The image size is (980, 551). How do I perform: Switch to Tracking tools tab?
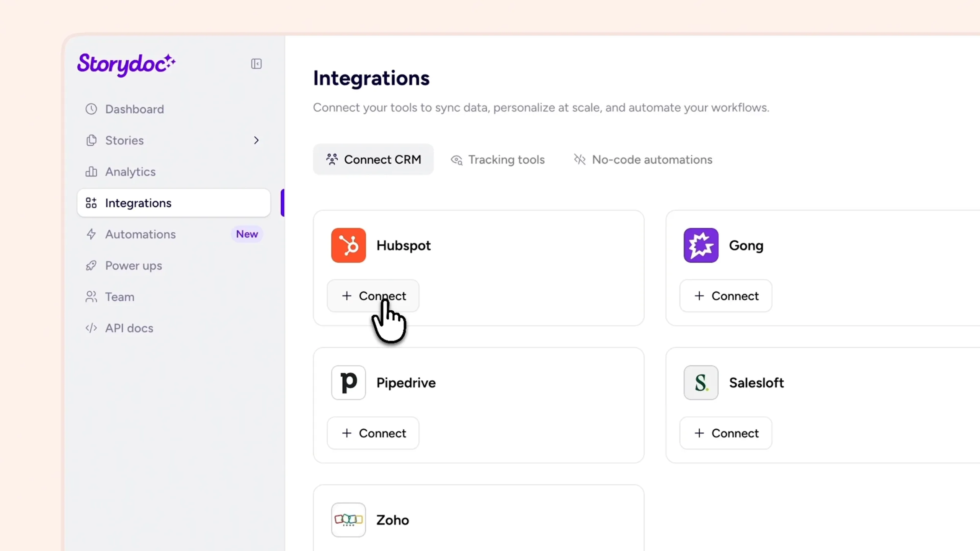click(x=498, y=160)
